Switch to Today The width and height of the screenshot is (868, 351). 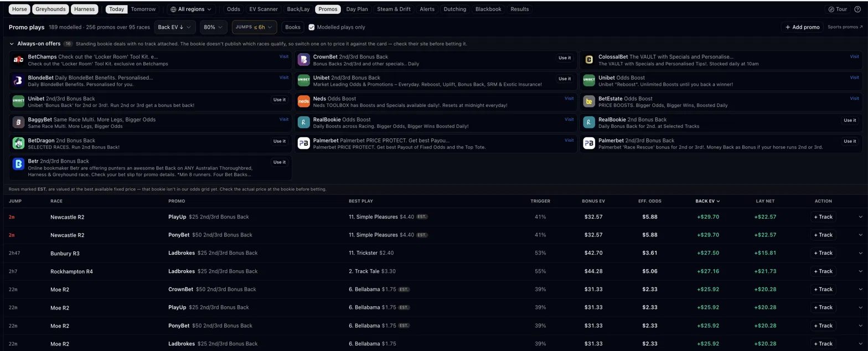pyautogui.click(x=116, y=9)
